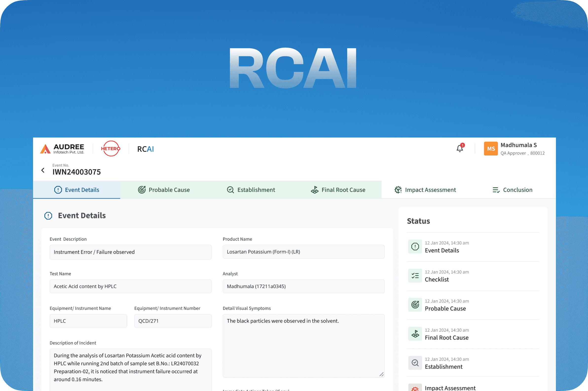The image size is (588, 391).
Task: Click the resize handle of Detail Visual Symptoms
Action: click(x=382, y=374)
